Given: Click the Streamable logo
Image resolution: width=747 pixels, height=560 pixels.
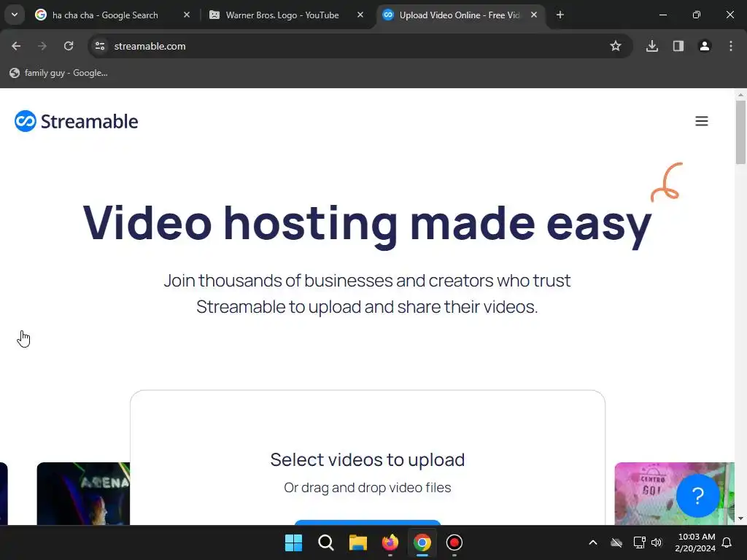Looking at the screenshot, I should 76,121.
